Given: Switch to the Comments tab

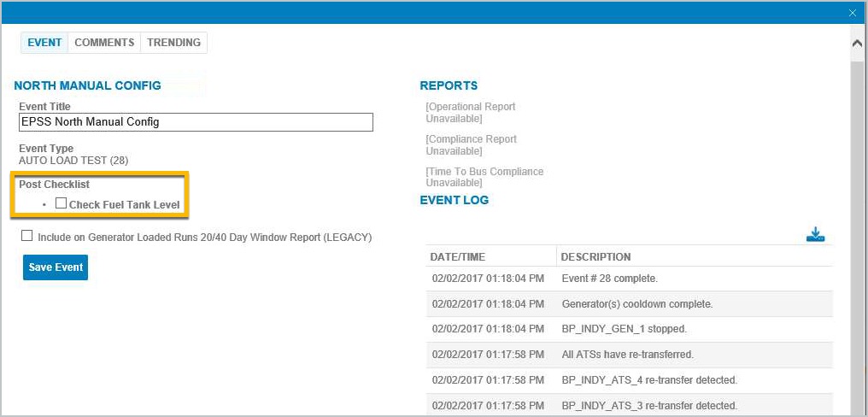Looking at the screenshot, I should click(104, 43).
